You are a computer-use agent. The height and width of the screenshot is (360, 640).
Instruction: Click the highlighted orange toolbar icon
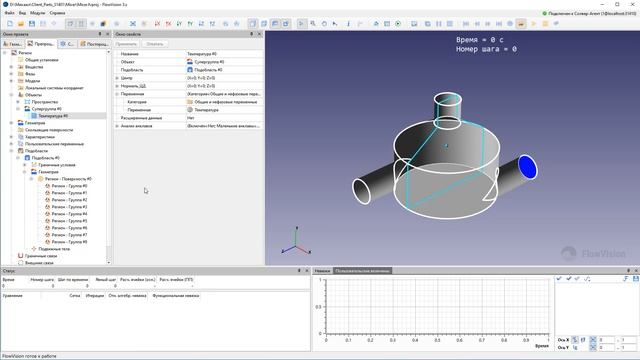tap(521, 24)
